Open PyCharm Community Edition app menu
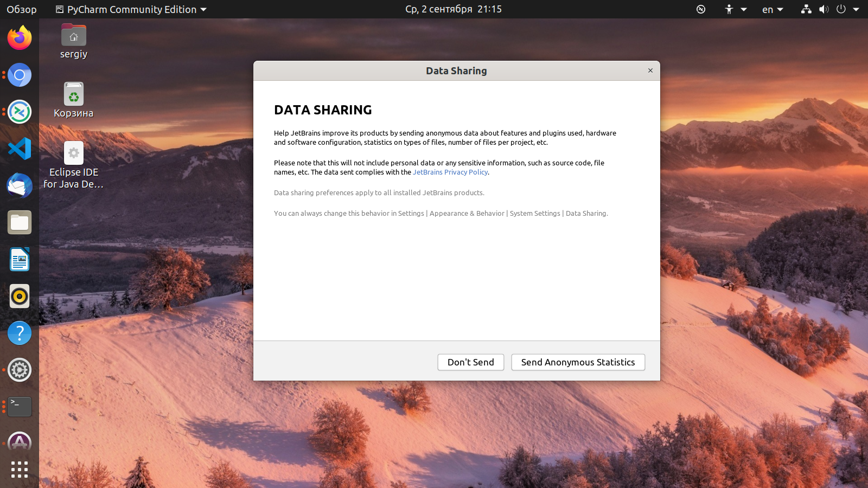Screen dimensions: 868x488 coord(131,9)
